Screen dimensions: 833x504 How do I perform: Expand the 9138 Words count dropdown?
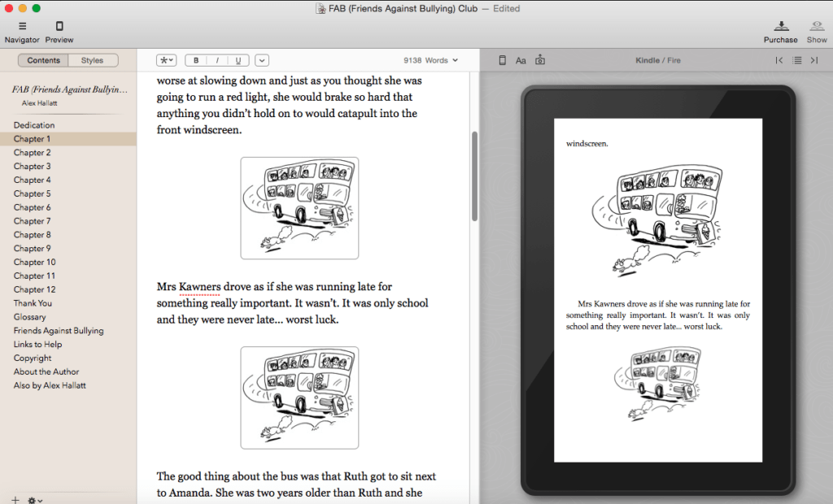[430, 60]
